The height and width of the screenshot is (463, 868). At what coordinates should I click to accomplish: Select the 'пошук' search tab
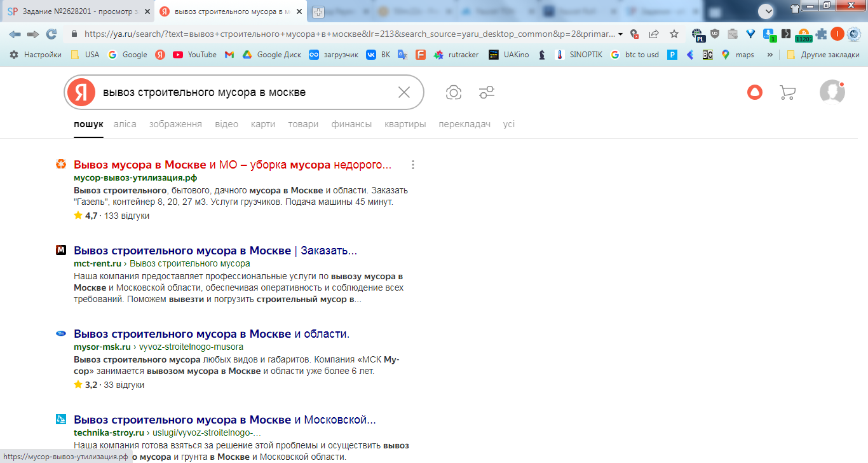[x=88, y=124]
